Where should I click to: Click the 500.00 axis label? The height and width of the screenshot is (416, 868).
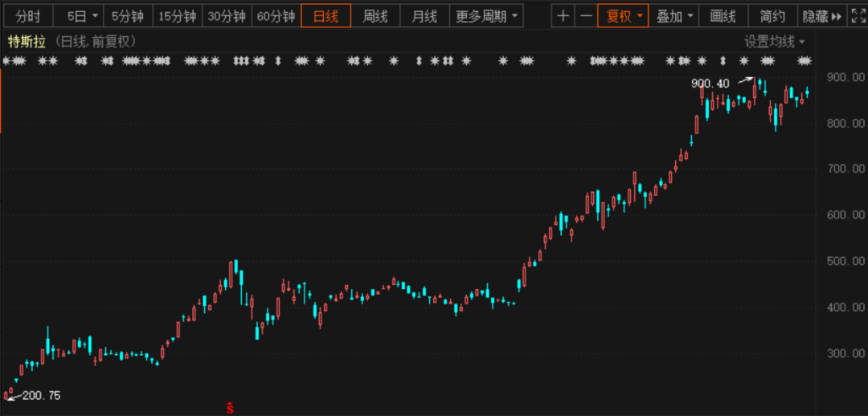point(844,260)
